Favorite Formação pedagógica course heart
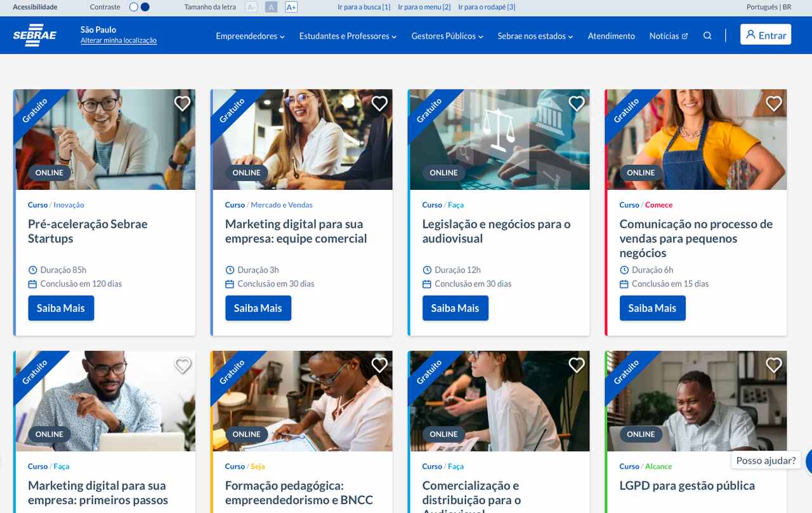 pos(379,365)
